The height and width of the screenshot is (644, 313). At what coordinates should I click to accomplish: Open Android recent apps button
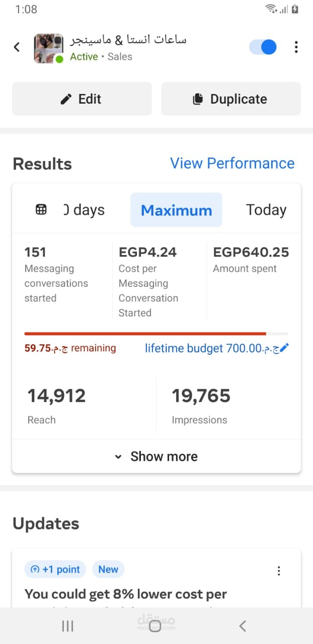point(67,626)
